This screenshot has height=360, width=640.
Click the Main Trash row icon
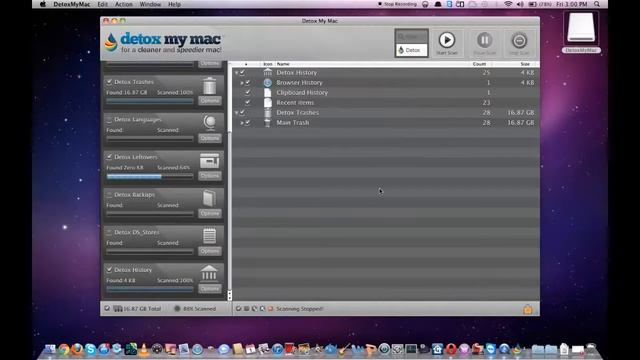point(267,122)
